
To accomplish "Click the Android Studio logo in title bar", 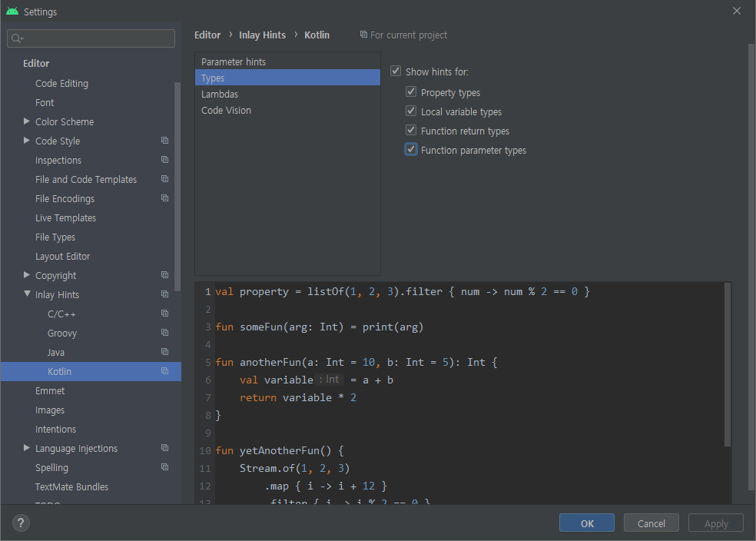I will (12, 11).
